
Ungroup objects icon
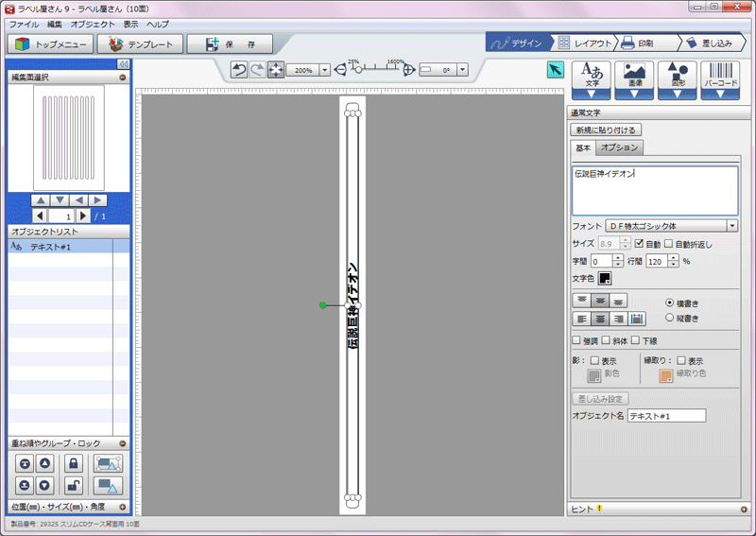pos(108,485)
